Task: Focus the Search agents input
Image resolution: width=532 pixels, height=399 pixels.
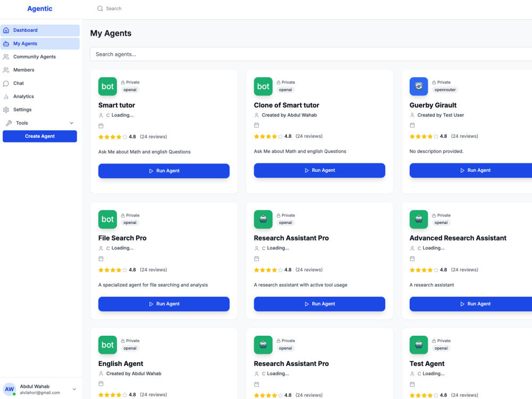Action: (x=311, y=54)
